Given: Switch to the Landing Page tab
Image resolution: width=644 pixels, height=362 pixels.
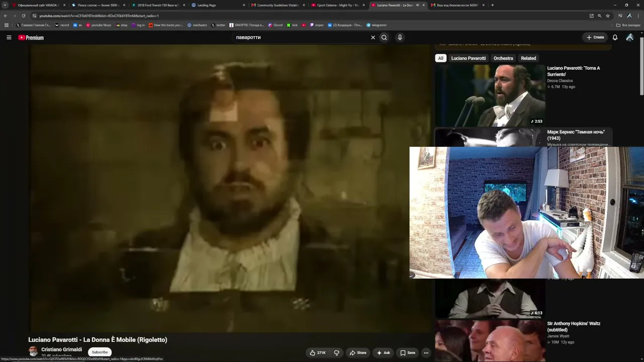Looking at the screenshot, I should (x=217, y=5).
